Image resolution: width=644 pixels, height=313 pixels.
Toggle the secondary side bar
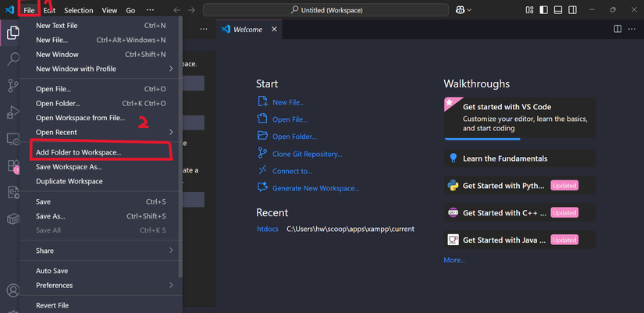(572, 10)
